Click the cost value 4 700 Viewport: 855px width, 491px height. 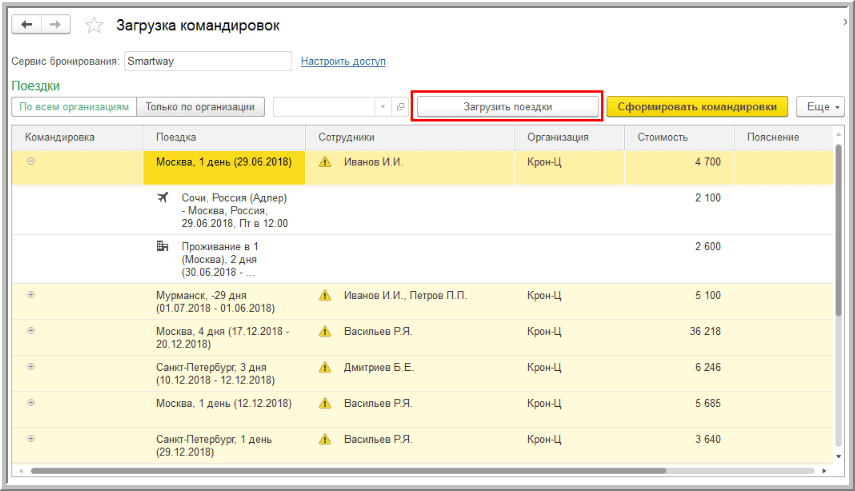pos(708,162)
